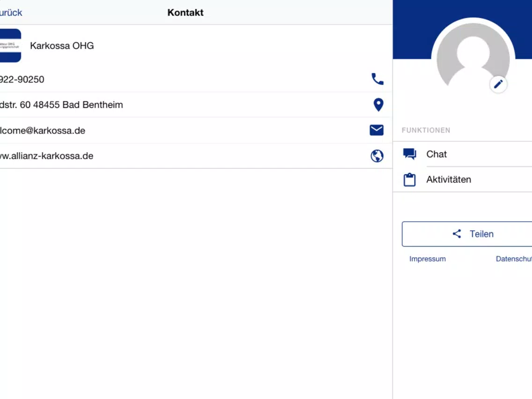This screenshot has height=399, width=532.
Task: Click the Kontakt page title
Action: pos(185,13)
